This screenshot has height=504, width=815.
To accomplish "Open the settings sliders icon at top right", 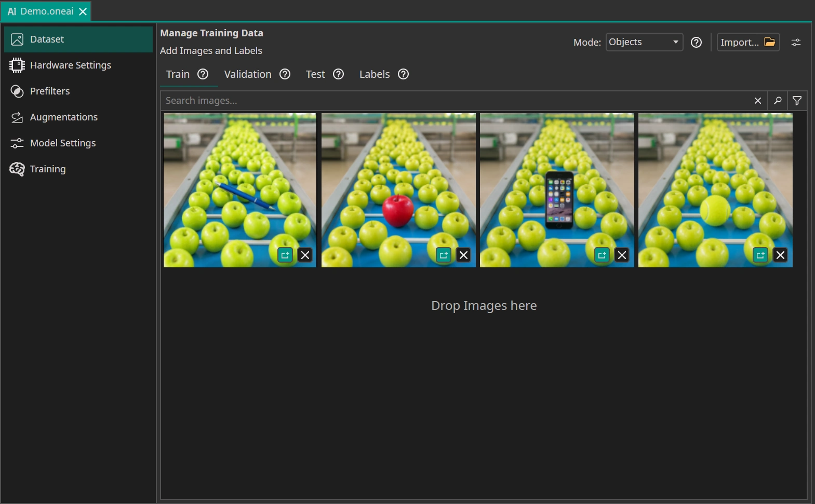I will pyautogui.click(x=796, y=43).
